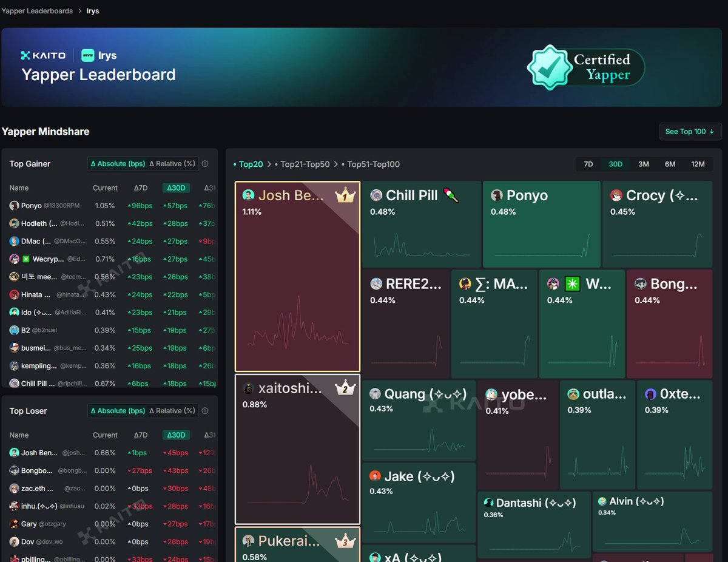Click Top Gainer Name column header
Screen dimensions: 728x562
(x=19, y=188)
